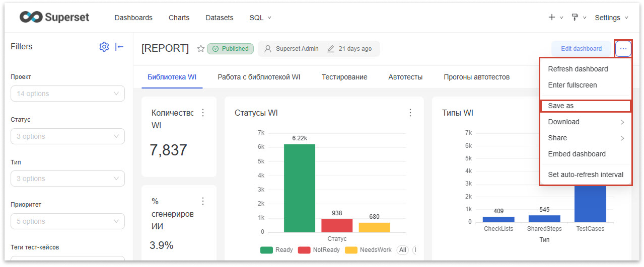This screenshot has height=267, width=644.
Task: Go to Charts in the top navigation
Action: point(179,18)
